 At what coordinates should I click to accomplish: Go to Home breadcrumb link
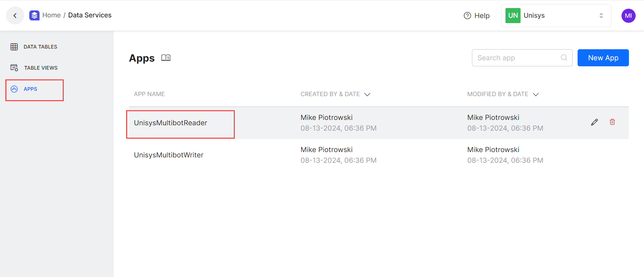point(51,15)
